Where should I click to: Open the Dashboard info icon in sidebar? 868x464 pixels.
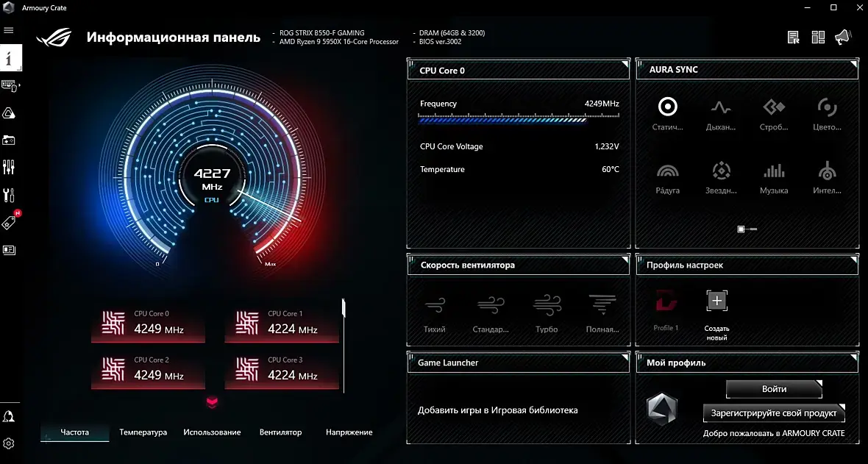pos(10,58)
